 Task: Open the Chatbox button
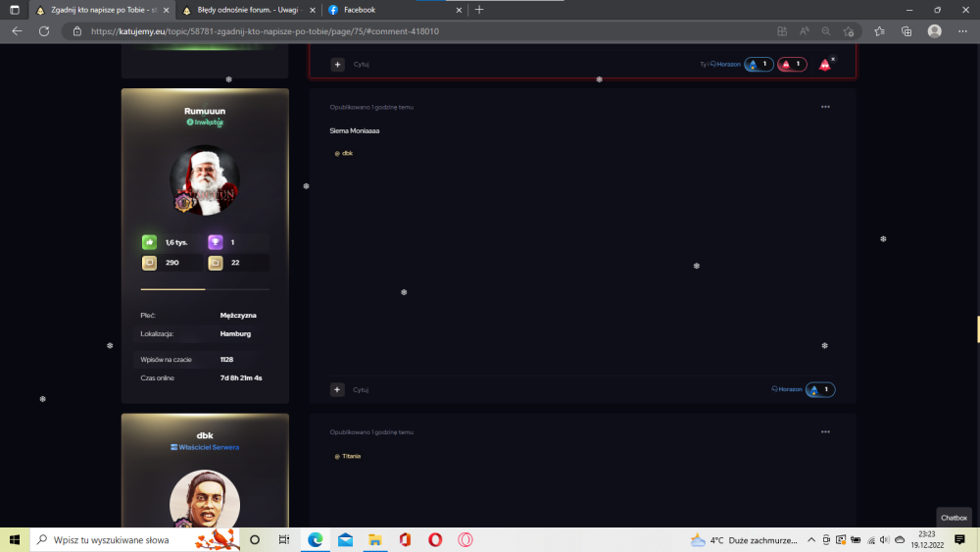pos(954,518)
